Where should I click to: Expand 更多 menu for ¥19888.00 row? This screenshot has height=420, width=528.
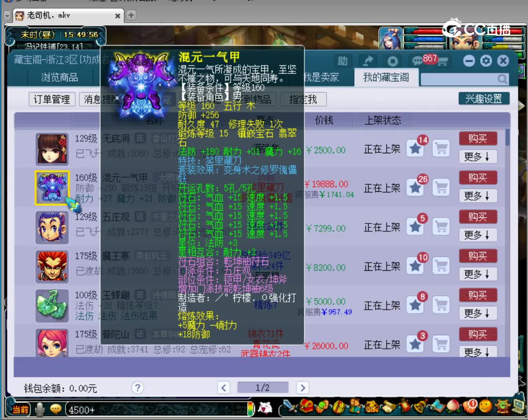click(478, 196)
